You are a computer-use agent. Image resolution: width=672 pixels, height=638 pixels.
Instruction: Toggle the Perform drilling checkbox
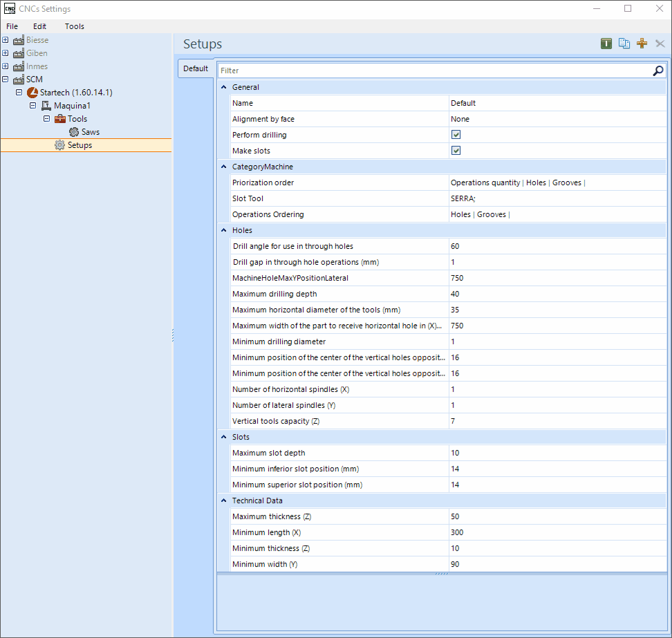[456, 135]
